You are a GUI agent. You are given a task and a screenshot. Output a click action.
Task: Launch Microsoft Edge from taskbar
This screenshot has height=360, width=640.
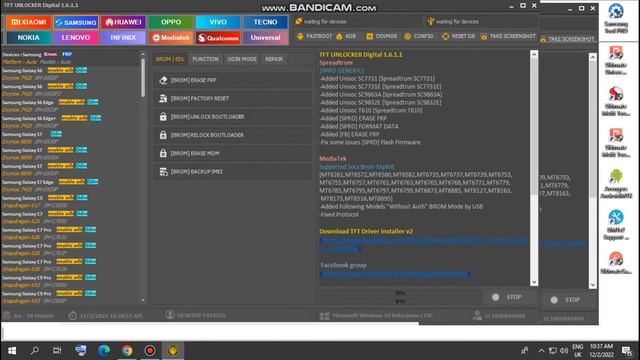click(x=104, y=351)
